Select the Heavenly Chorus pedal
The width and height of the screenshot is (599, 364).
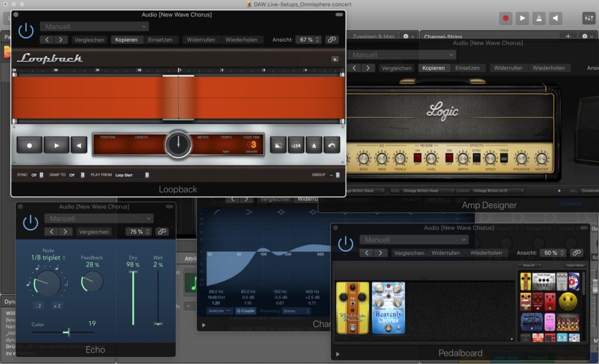pyautogui.click(x=388, y=308)
